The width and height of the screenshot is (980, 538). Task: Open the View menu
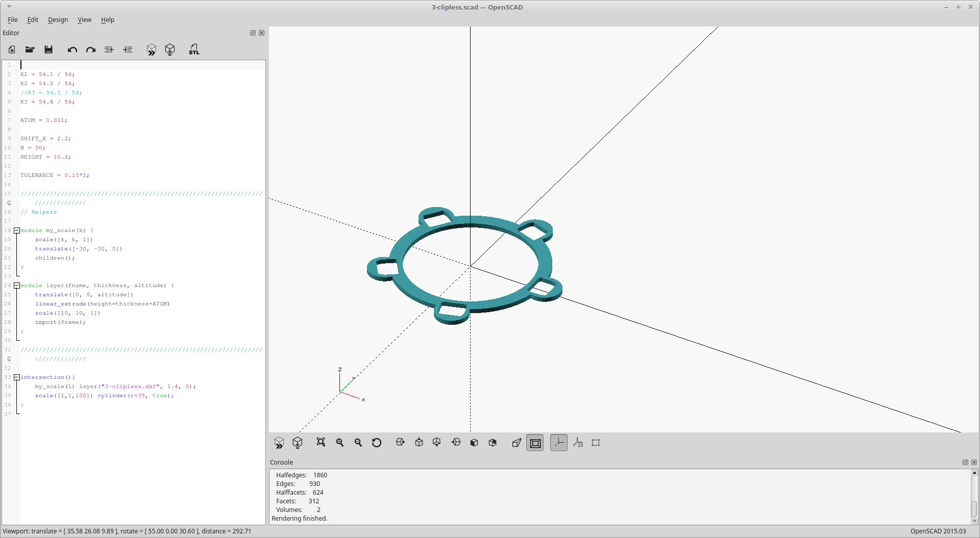point(84,20)
